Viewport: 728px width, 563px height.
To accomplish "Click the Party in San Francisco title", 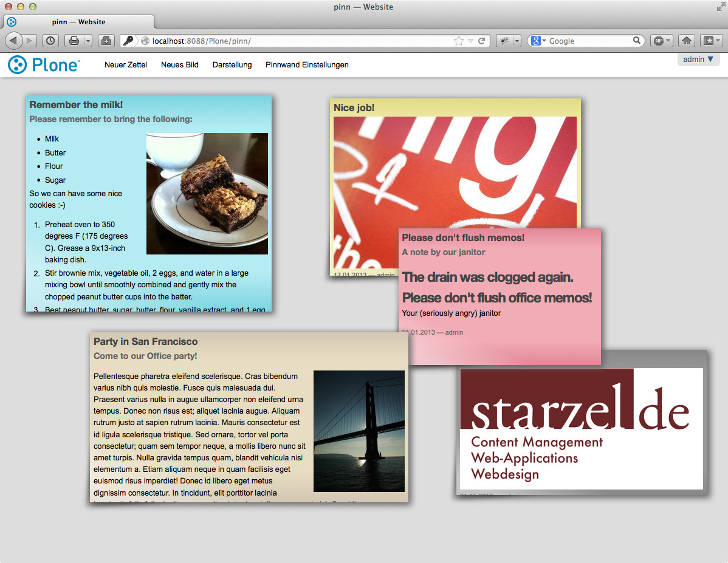I will point(145,341).
